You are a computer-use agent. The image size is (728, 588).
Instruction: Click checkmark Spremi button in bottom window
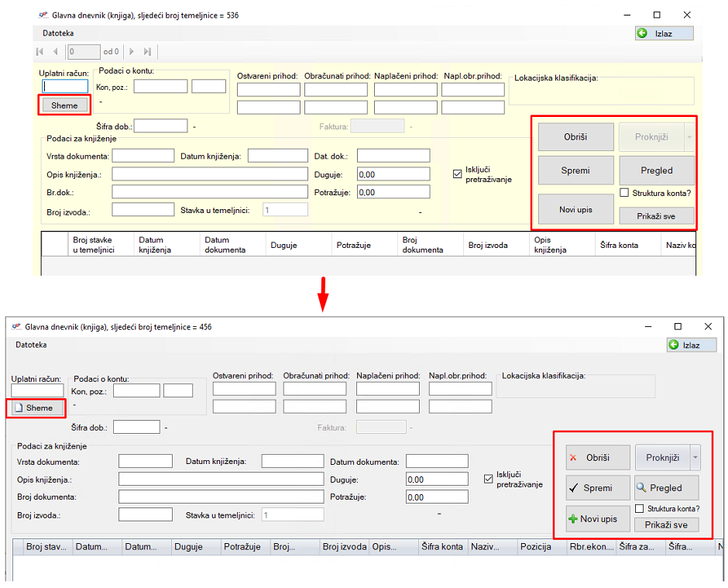pyautogui.click(x=597, y=488)
